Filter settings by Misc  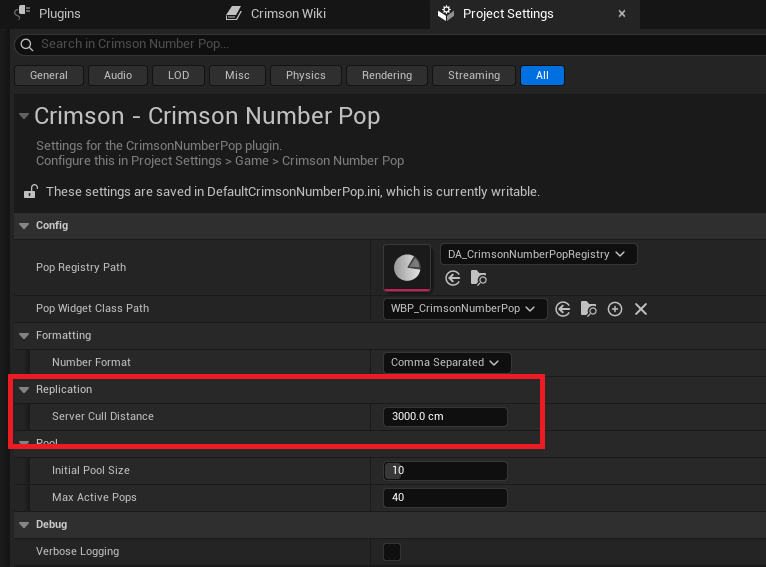pos(237,75)
